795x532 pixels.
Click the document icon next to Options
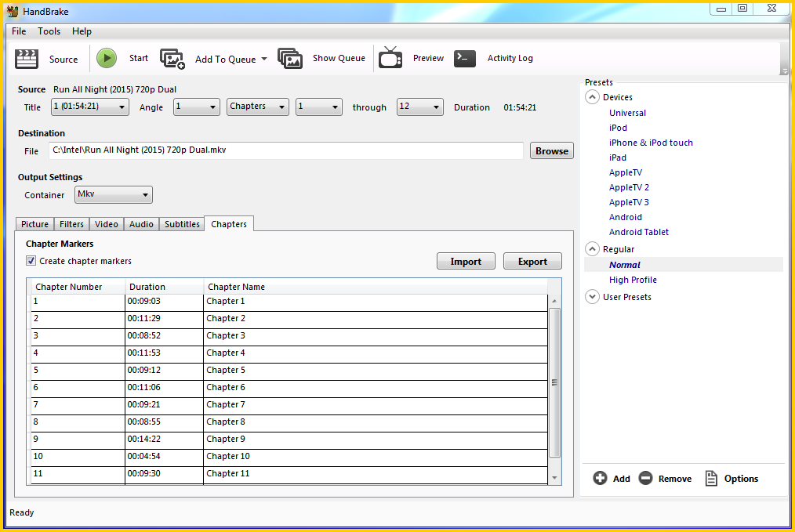tap(711, 478)
